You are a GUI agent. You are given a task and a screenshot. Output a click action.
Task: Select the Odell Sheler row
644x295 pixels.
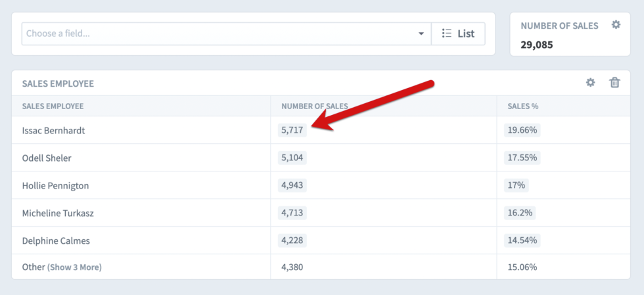47,158
